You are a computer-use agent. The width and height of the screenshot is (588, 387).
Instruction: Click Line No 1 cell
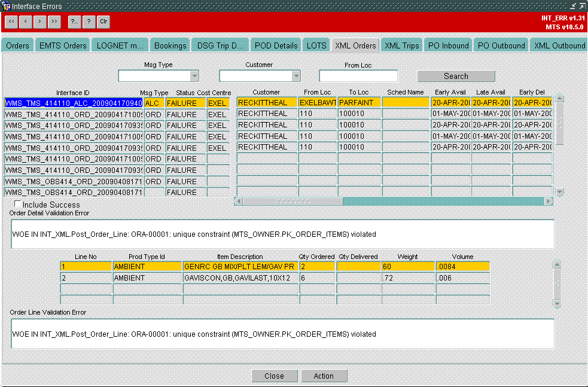tap(86, 267)
